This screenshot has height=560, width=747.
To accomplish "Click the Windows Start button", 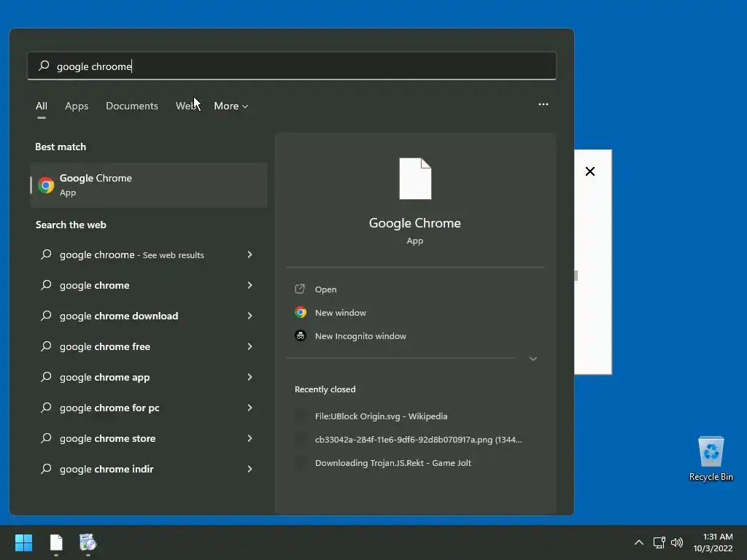I will (23, 542).
